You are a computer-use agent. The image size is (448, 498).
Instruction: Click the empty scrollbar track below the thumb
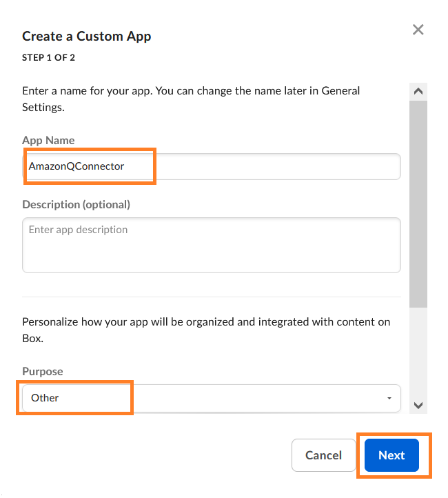418,352
